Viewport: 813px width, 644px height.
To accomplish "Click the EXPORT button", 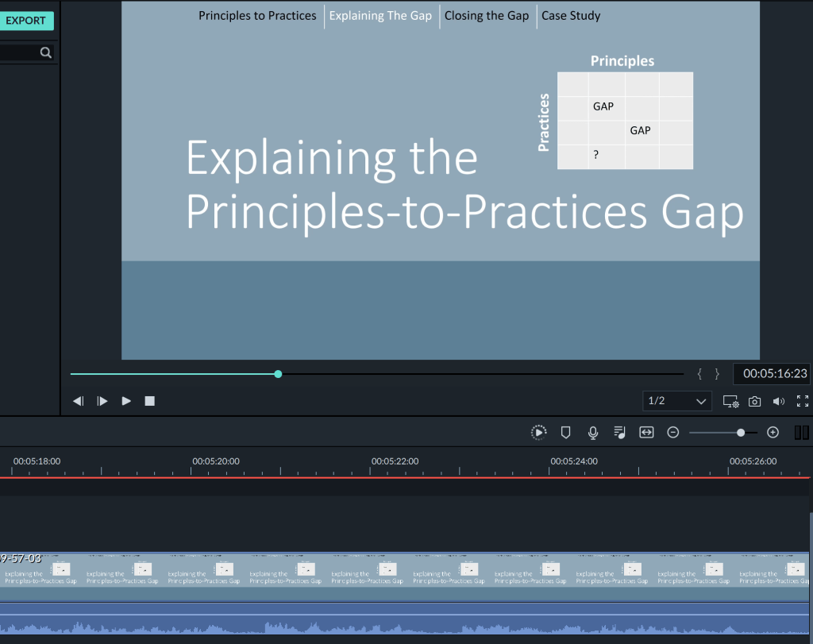I will (25, 21).
